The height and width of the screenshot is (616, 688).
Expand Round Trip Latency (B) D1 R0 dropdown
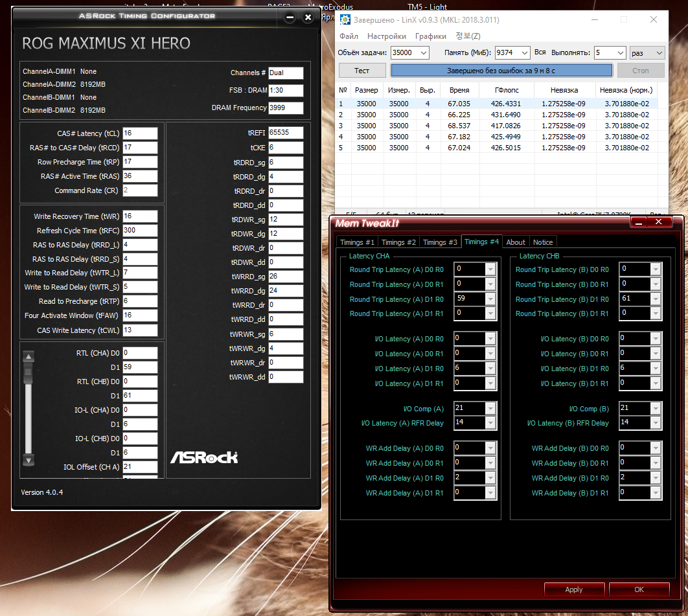click(656, 299)
